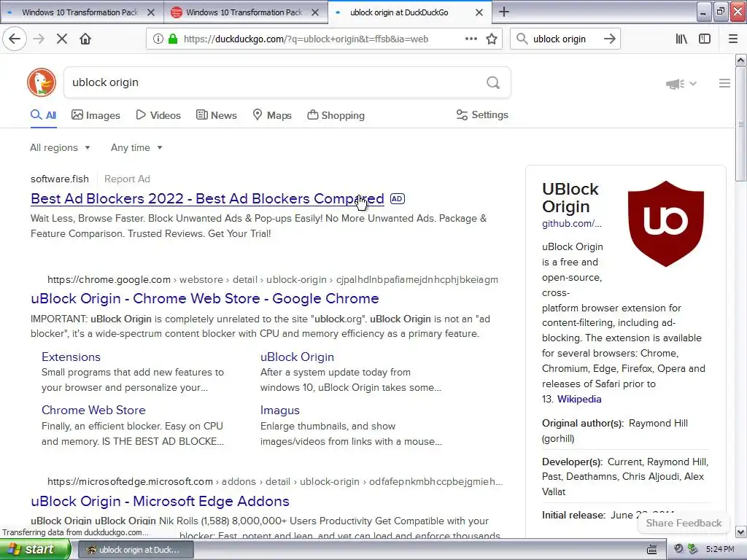Open uBlock Origin Microsoft Edge Addons result
The width and height of the screenshot is (747, 560).
click(x=160, y=502)
